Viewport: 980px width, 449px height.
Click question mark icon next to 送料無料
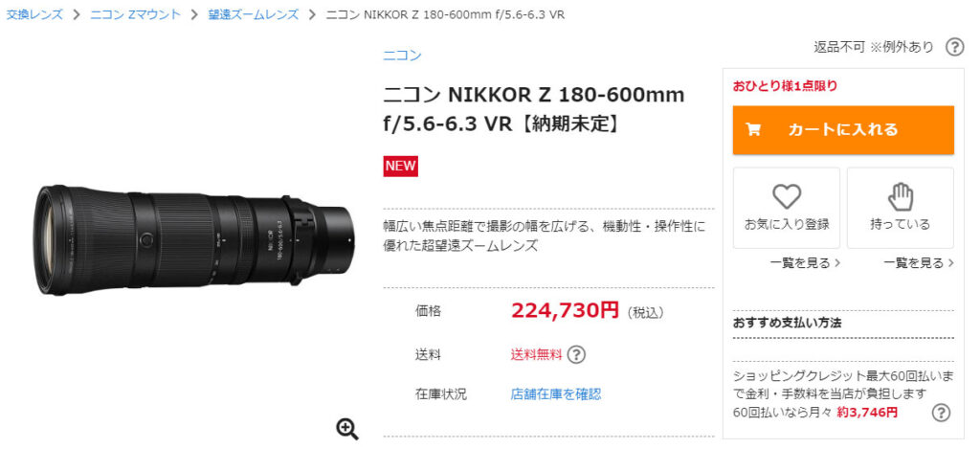[576, 354]
